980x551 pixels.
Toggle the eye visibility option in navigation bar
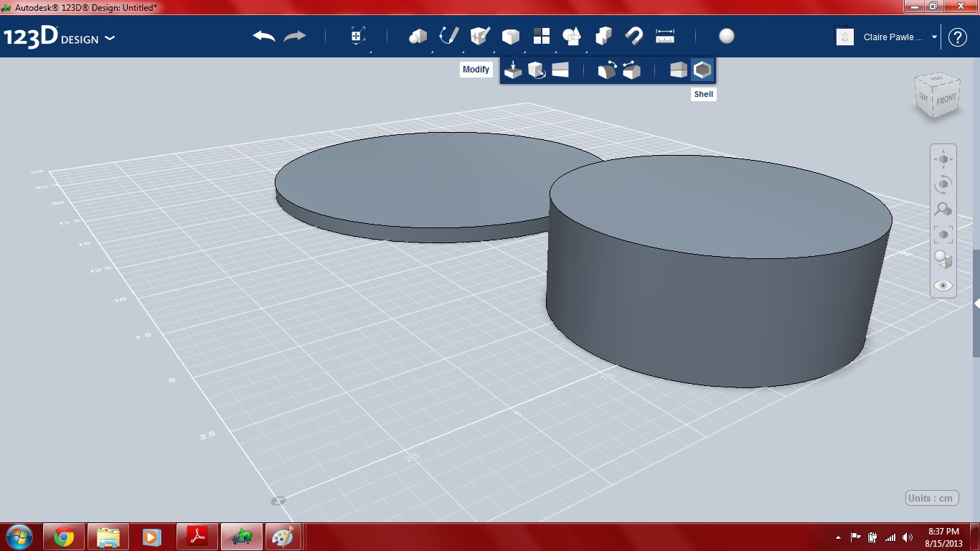(943, 286)
